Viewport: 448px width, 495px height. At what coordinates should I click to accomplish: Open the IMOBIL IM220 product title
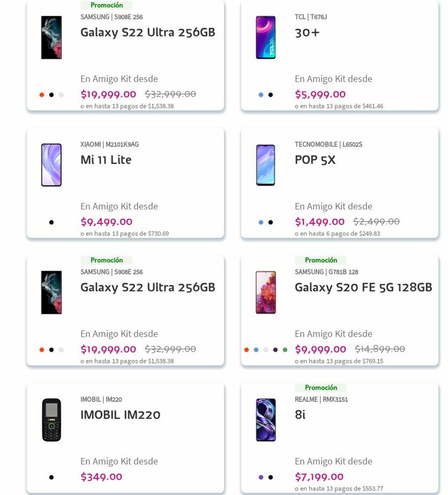coord(120,415)
